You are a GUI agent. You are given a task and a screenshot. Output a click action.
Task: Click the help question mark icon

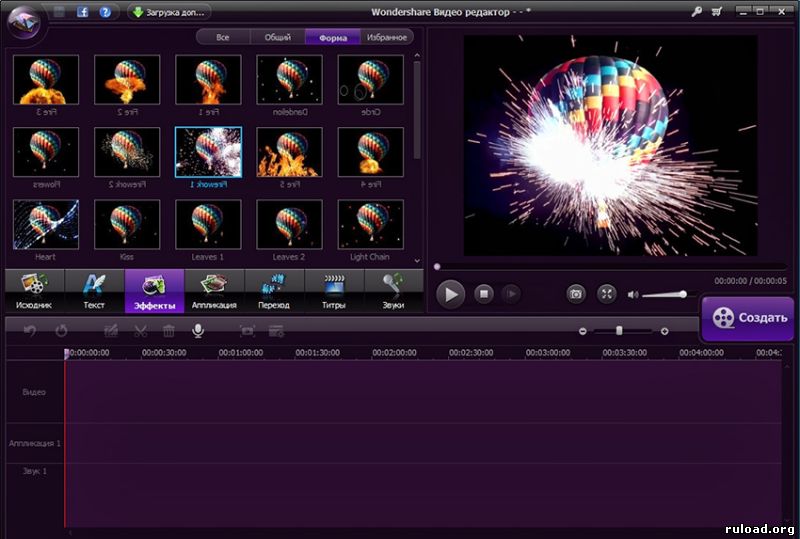pyautogui.click(x=105, y=13)
